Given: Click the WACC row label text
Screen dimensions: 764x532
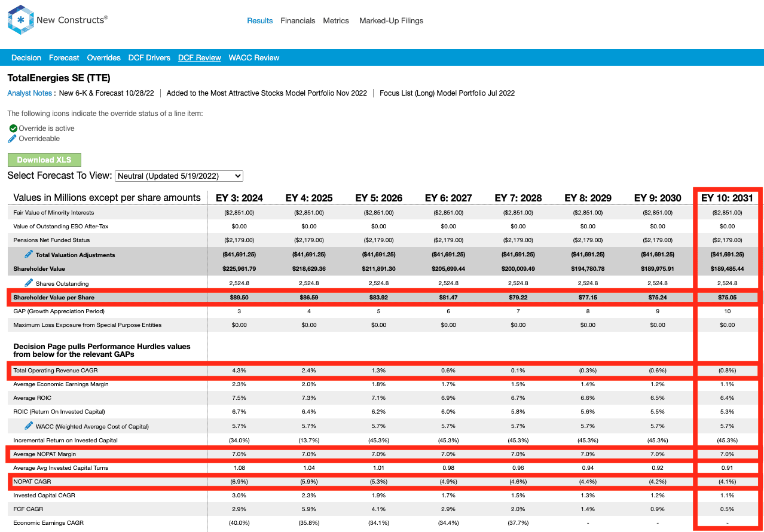Looking at the screenshot, I should [92, 426].
